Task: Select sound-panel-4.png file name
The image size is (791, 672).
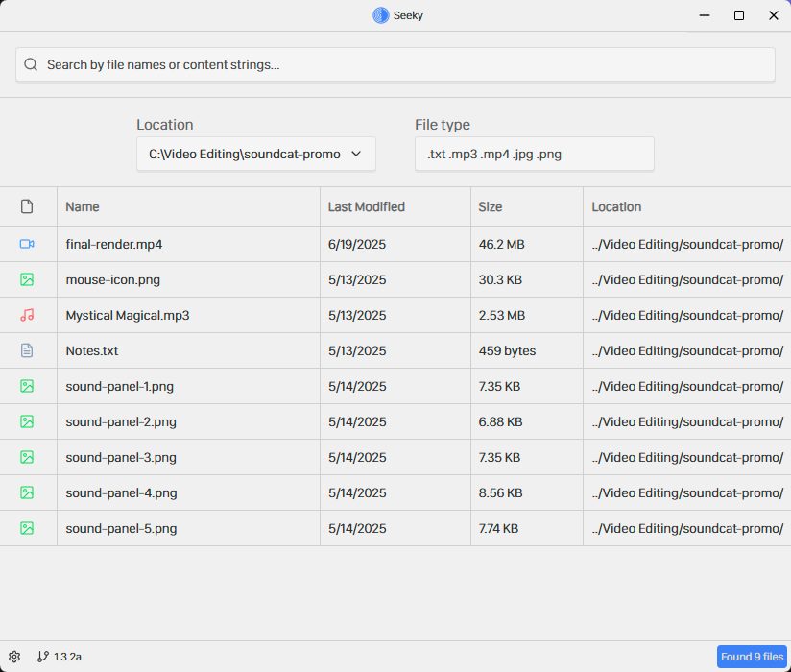Action: click(121, 492)
